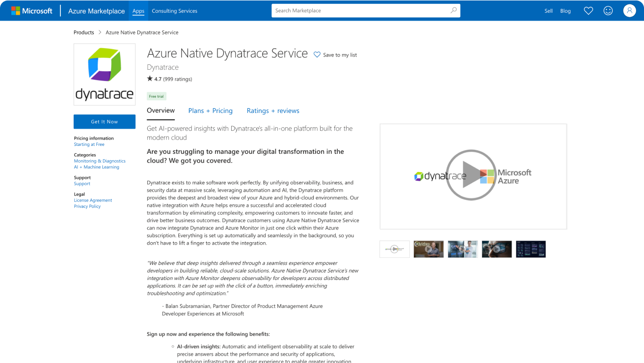Click the search magnifier icon
The width and height of the screenshot is (644, 363).
tap(453, 10)
